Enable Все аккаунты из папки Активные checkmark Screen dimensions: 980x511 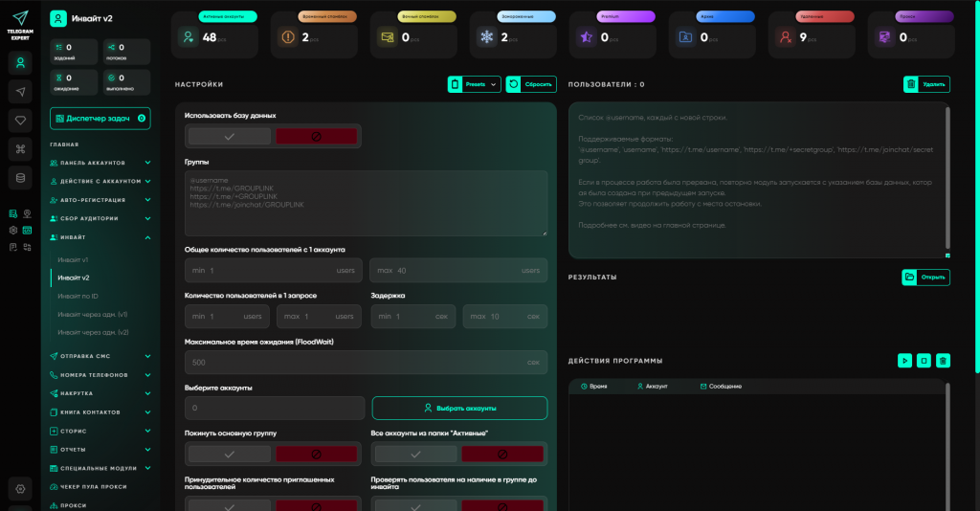click(x=415, y=454)
